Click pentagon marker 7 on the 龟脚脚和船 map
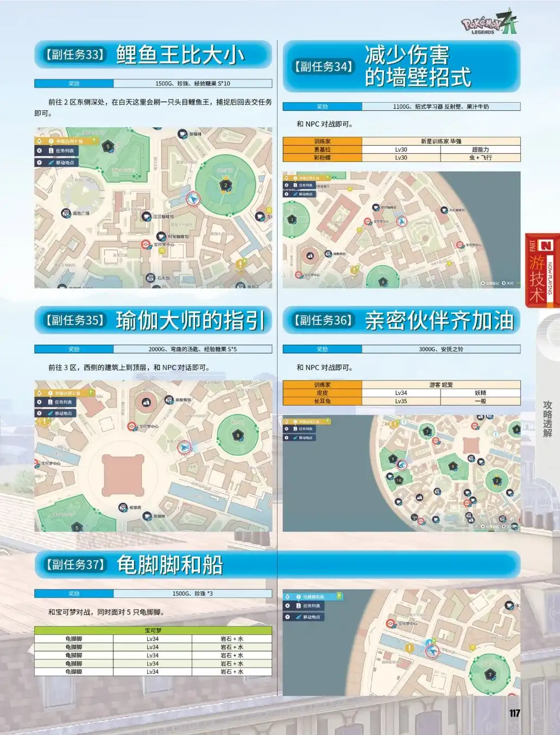This screenshot has width=560, height=735. coord(490,675)
